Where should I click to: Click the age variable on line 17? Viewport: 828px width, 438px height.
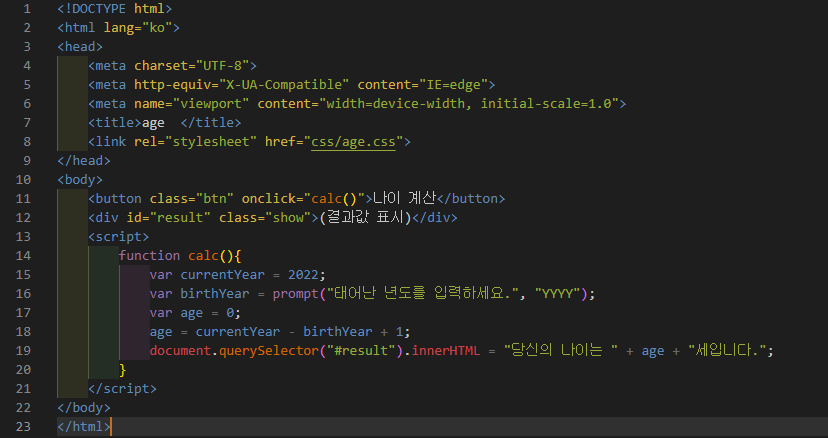click(x=192, y=313)
